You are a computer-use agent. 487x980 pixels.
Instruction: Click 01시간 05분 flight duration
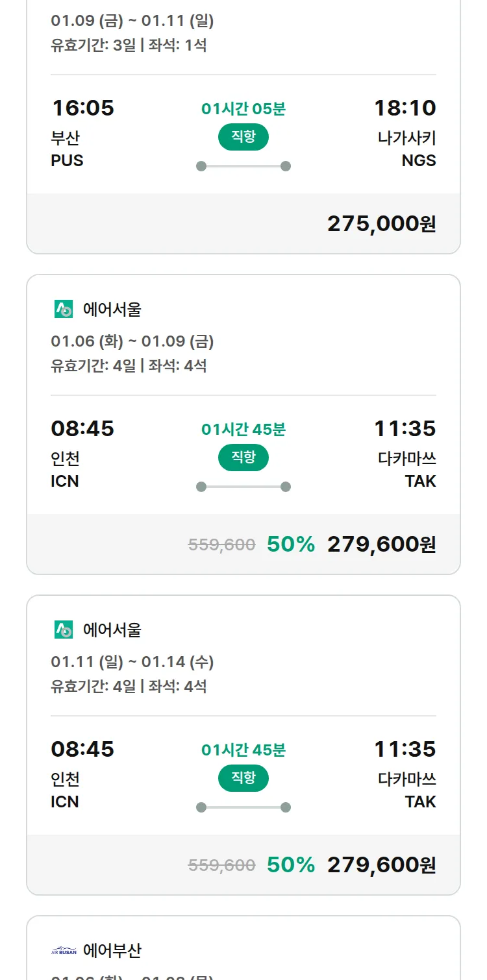click(243, 109)
